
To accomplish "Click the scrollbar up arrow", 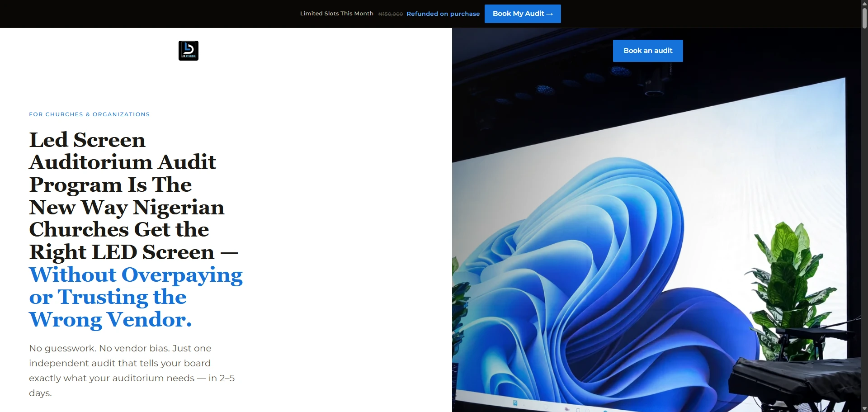I will pos(864,3).
